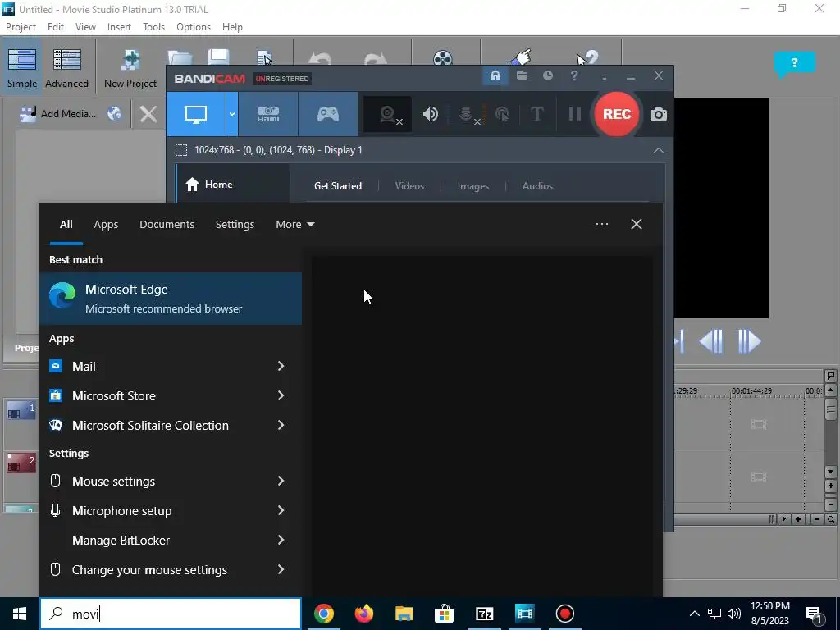Open Bandicam output folder icon
Screen dimensions: 840x630
[x=522, y=75]
